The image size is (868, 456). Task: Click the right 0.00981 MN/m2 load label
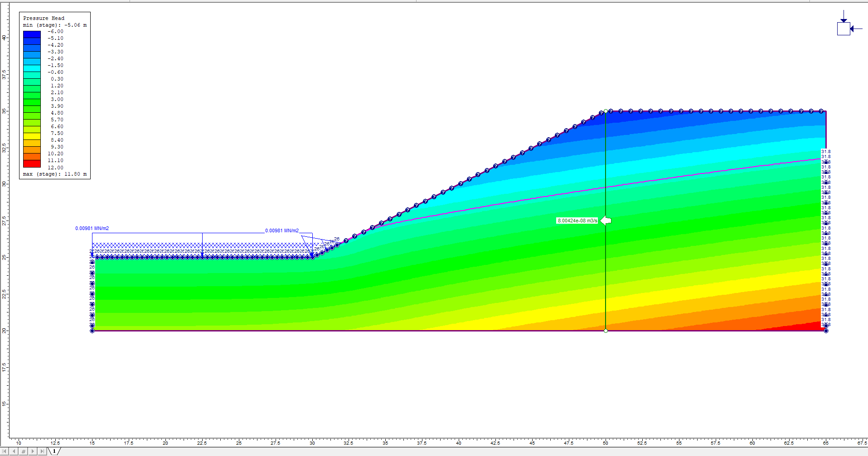(x=282, y=230)
